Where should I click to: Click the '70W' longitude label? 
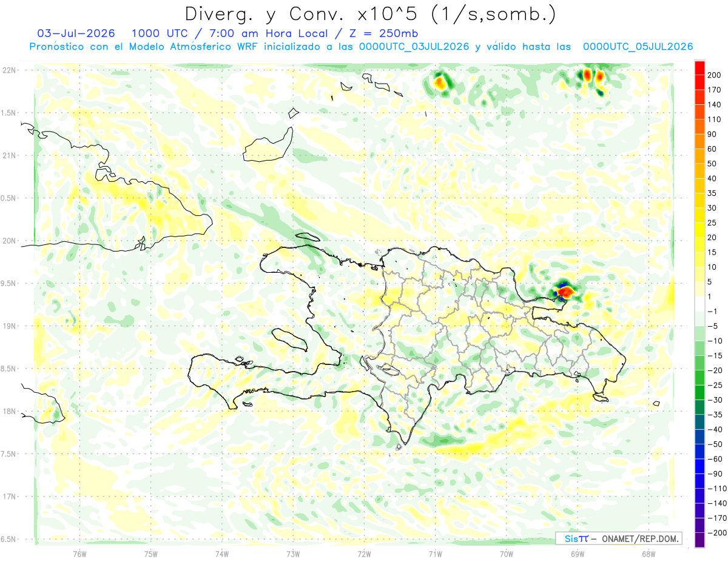[x=506, y=554]
